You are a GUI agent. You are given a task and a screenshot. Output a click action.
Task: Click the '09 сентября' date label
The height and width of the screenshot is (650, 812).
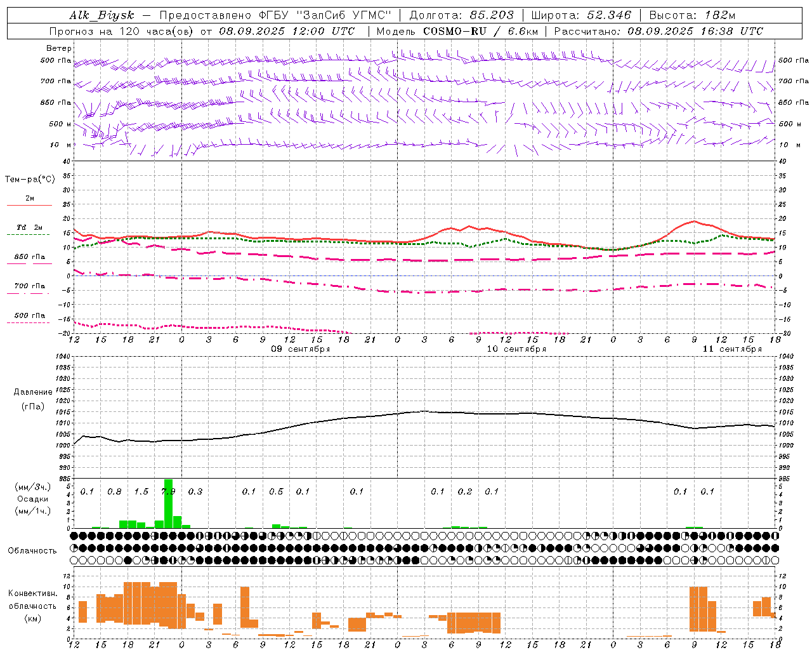coord(301,349)
